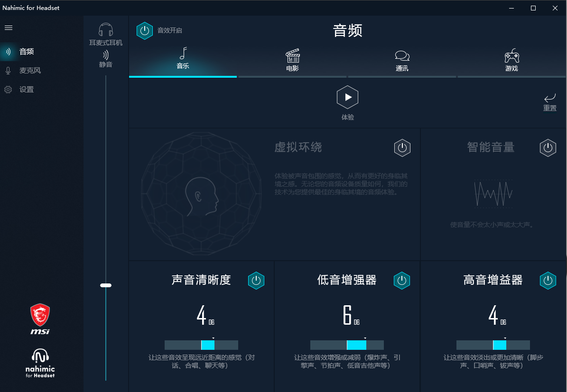Click the 低音增强器 dB slider bar
This screenshot has height=392, width=567.
[x=347, y=345]
